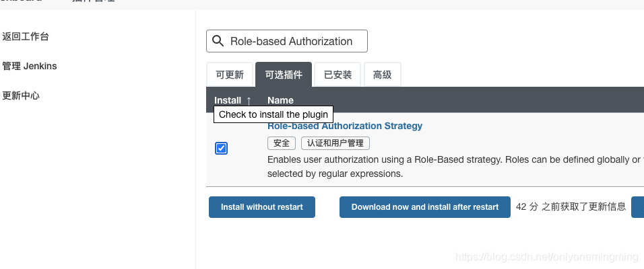Open the 已安装 tab
Screen dimensions: 644x269
click(337, 75)
